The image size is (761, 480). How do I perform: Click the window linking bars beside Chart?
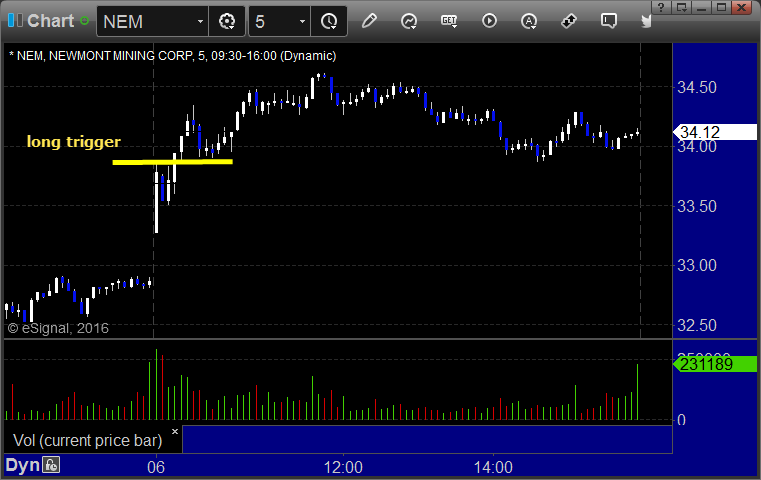point(15,20)
